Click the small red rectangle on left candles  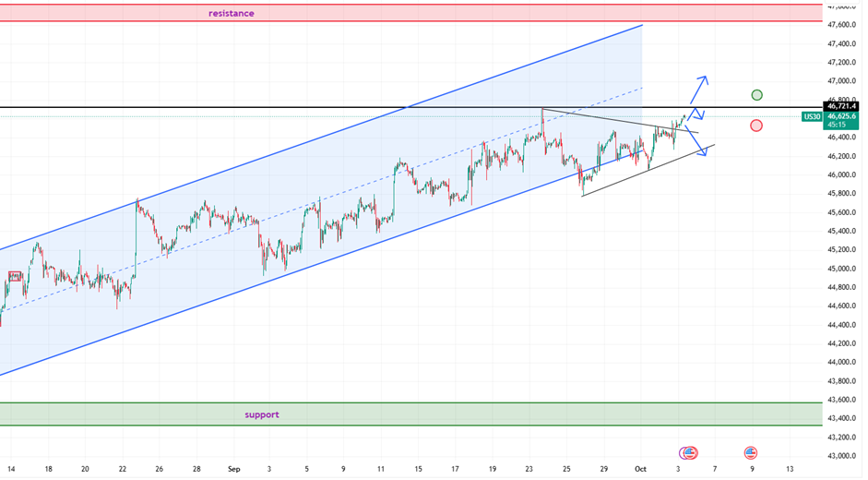coord(15,276)
